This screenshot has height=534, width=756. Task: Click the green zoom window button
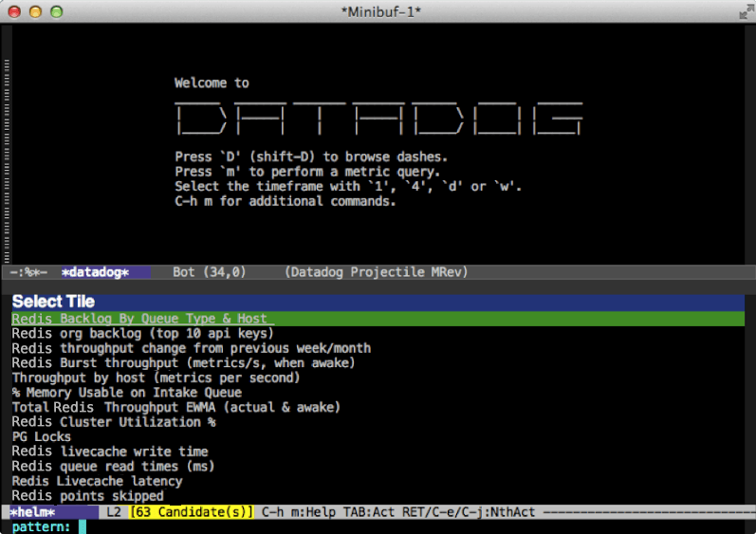coord(56,11)
